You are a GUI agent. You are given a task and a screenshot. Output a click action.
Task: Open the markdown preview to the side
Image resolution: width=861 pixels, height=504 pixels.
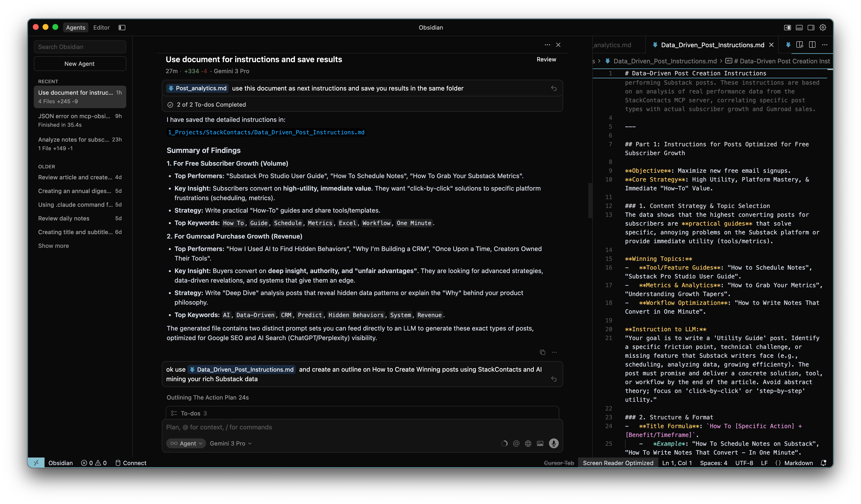(x=800, y=45)
